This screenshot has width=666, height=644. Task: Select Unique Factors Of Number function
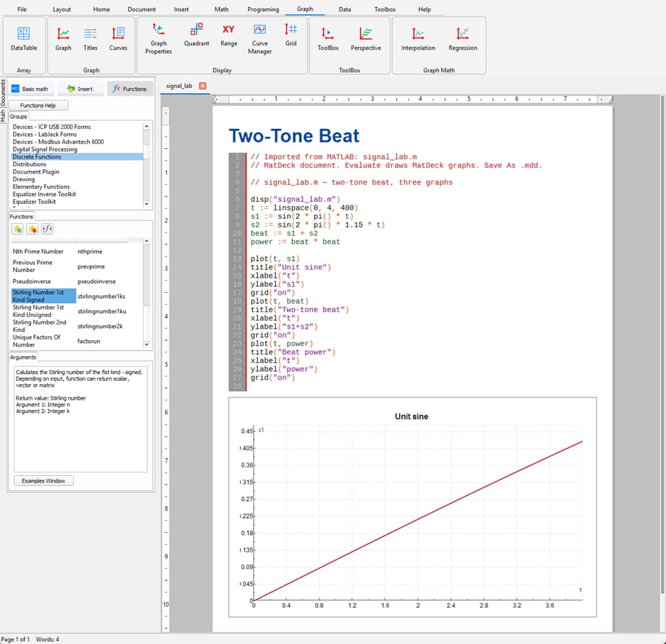click(x=43, y=341)
